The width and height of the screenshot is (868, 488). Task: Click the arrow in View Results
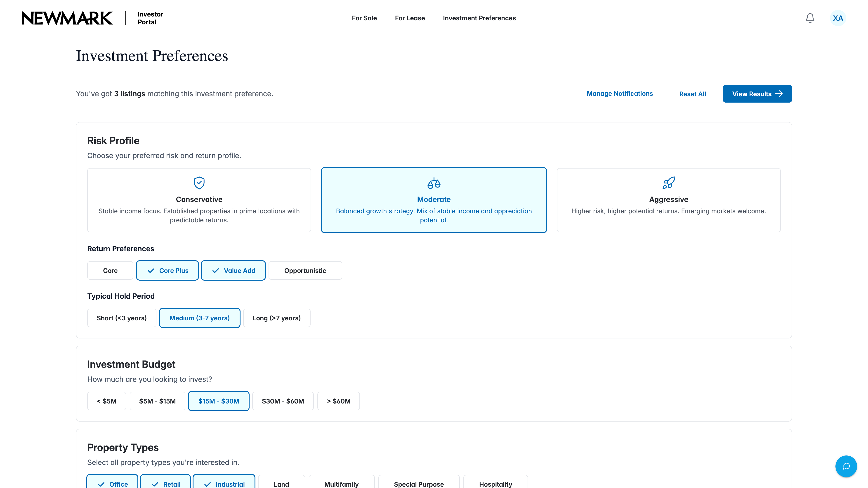[x=779, y=94]
